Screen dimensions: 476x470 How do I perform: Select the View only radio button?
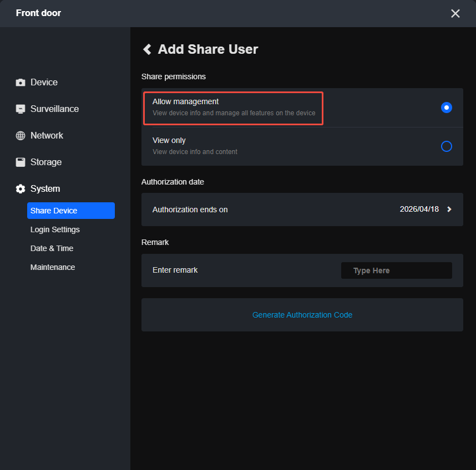point(446,146)
